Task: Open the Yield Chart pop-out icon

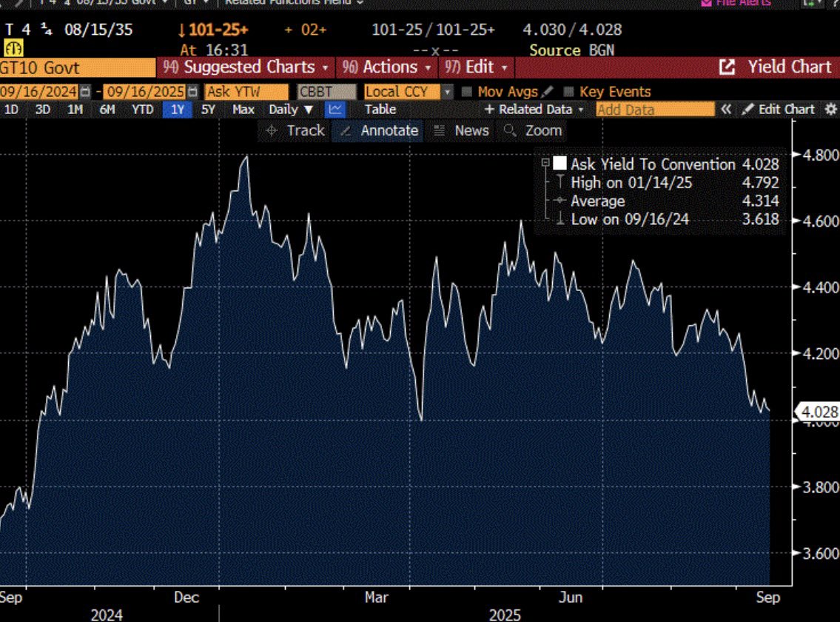Action: pyautogui.click(x=728, y=67)
